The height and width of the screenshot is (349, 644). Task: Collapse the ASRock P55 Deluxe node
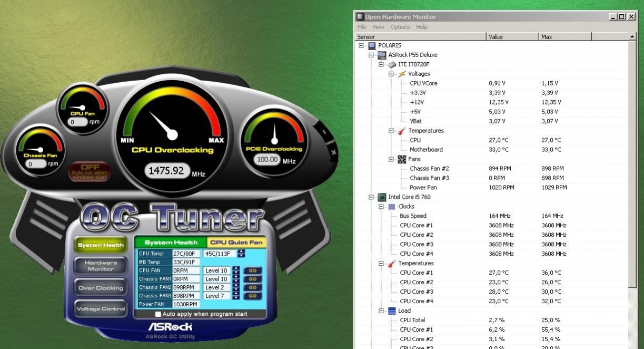point(371,55)
